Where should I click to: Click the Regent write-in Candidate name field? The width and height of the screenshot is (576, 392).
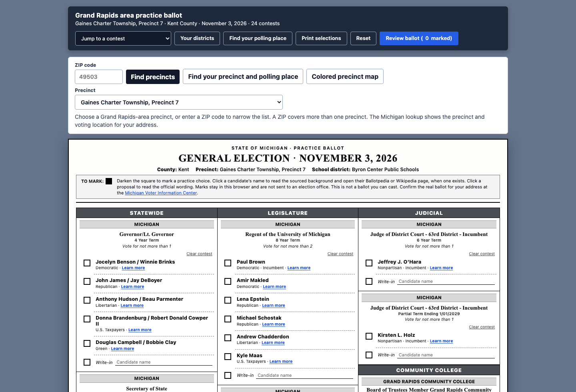pos(305,375)
